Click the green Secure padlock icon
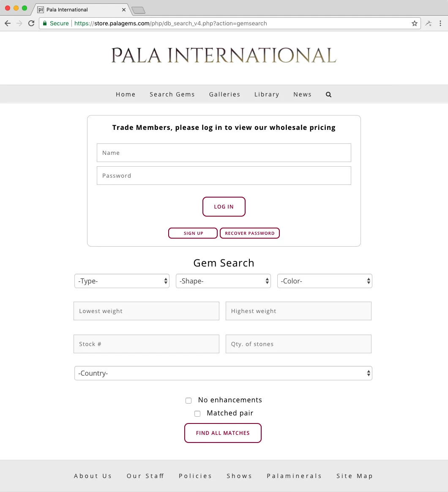The image size is (448, 492). [45, 23]
